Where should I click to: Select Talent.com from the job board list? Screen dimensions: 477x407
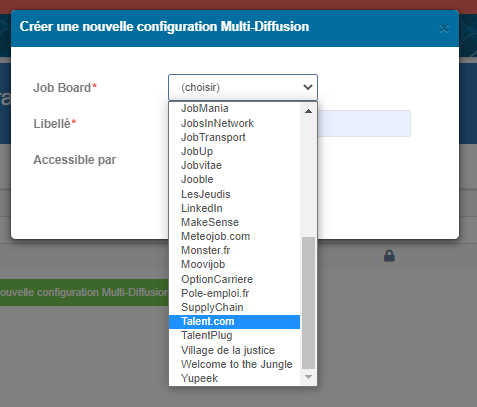pos(234,321)
